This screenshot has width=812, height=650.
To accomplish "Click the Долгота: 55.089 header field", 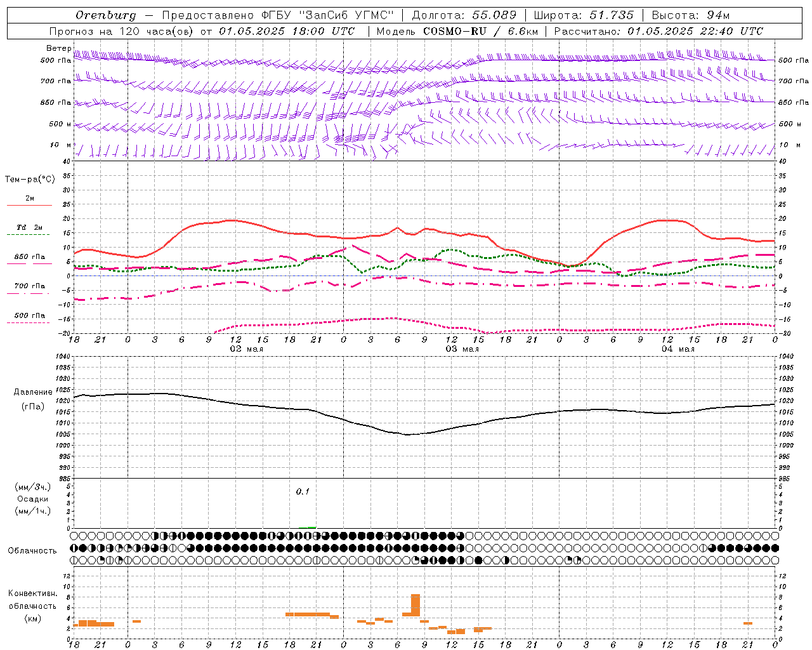I will pos(464,15).
